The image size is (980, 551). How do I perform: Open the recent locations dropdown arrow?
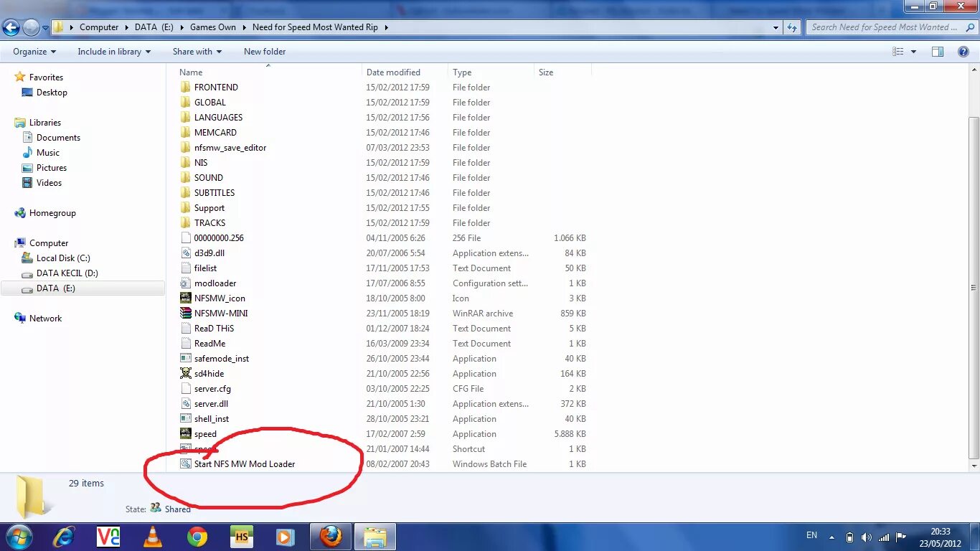45,28
